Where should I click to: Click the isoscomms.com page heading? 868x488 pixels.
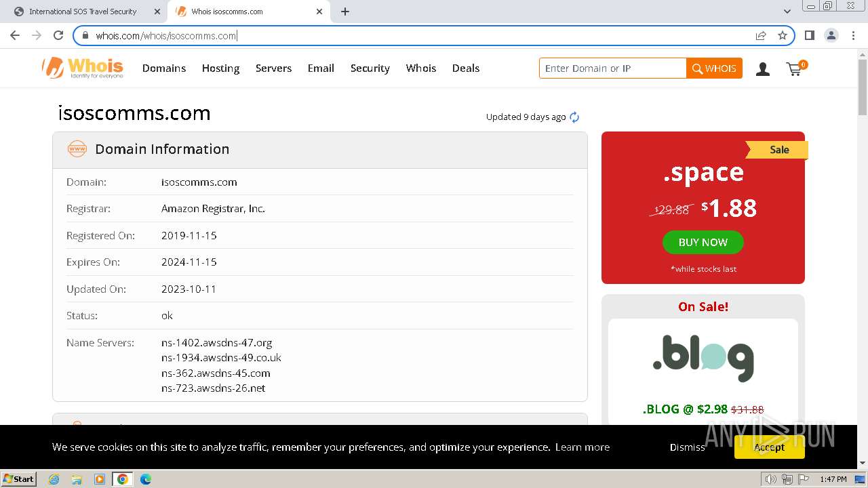coord(134,113)
